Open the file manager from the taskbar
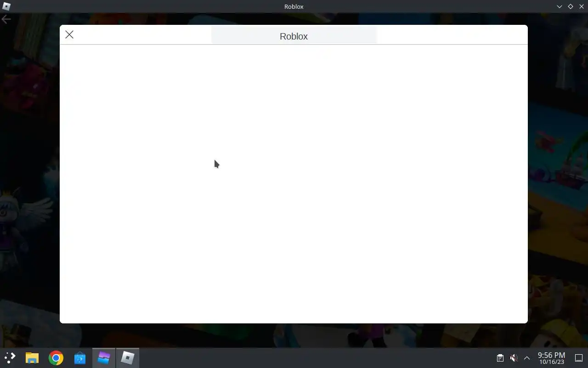This screenshot has width=588, height=368. 32,358
